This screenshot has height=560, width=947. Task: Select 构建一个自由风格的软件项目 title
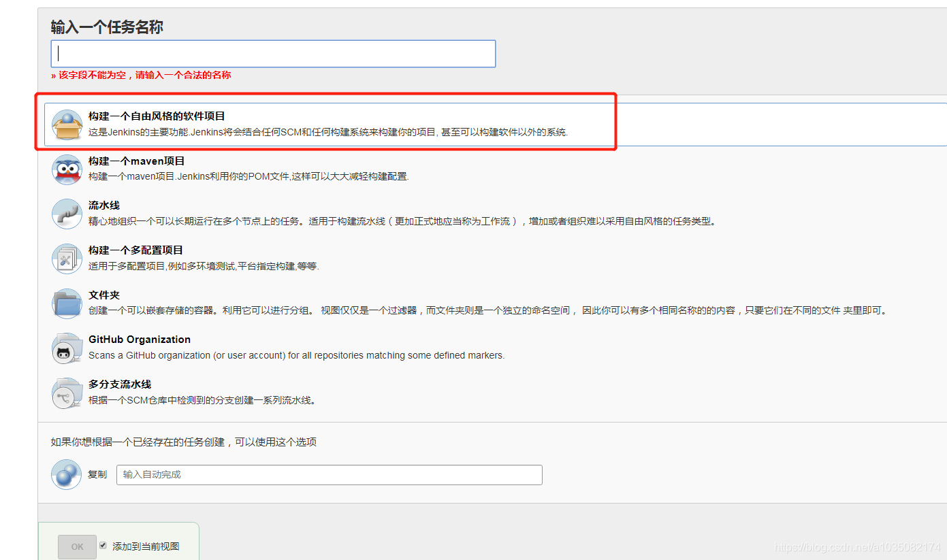point(157,116)
